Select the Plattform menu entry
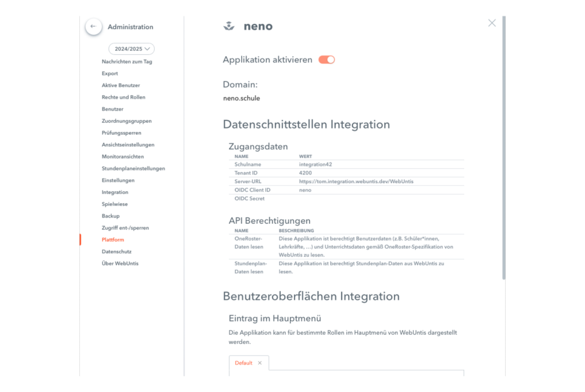This screenshot has width=585, height=392. (x=113, y=240)
